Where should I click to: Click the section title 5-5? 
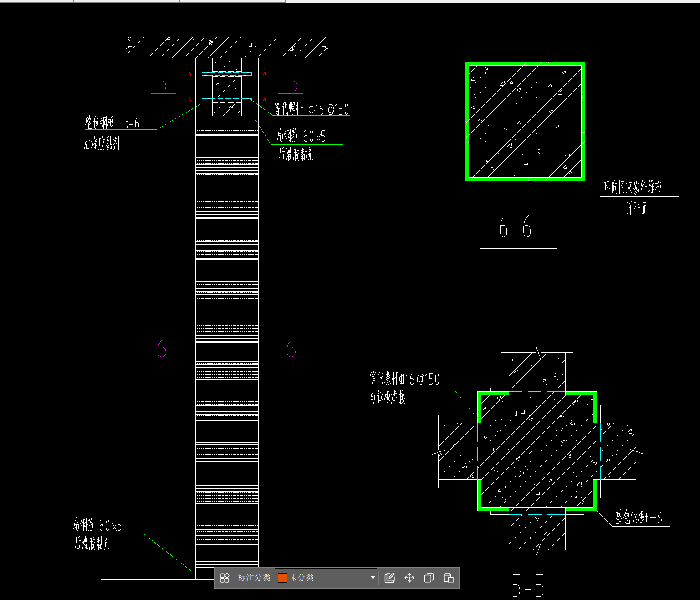[528, 585]
